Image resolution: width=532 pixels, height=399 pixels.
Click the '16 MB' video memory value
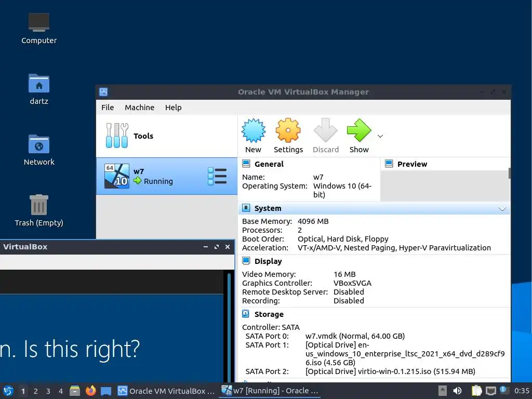(x=344, y=274)
